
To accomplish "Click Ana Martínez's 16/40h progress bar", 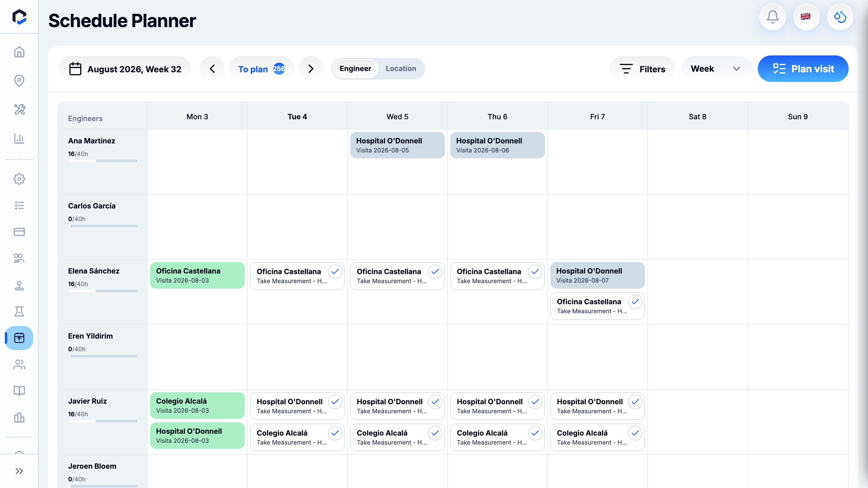I will (x=103, y=161).
